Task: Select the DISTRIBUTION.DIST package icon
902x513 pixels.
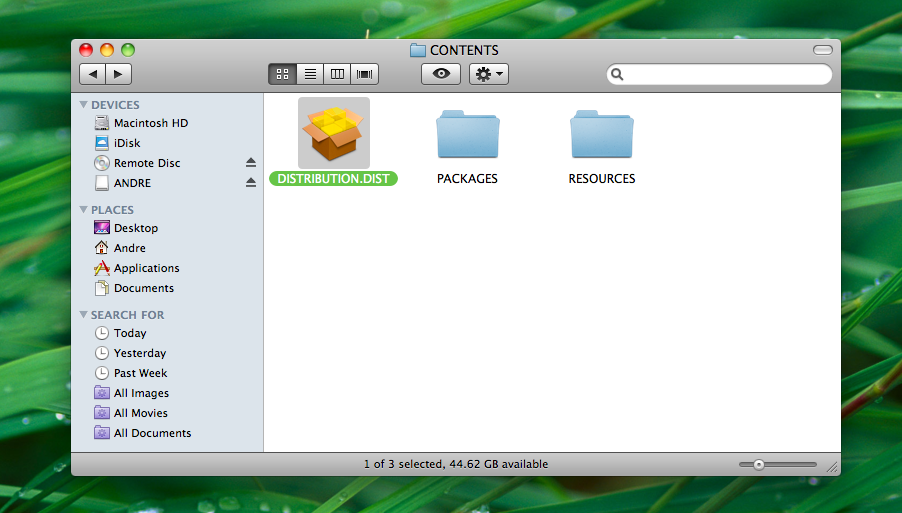Action: (x=334, y=133)
